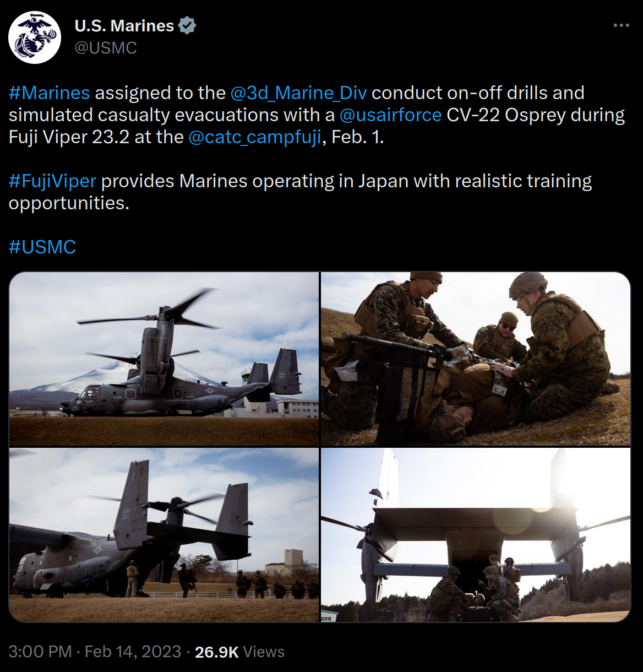Image resolution: width=643 pixels, height=672 pixels.
Task: Open the @usairforce mention
Action: [x=390, y=115]
